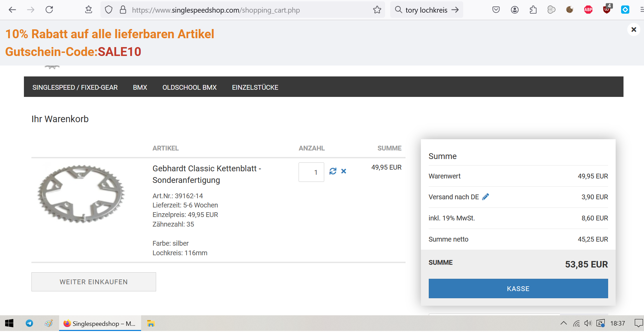Viewport: 644px width, 332px height.
Task: Open Singlespeed / Fixed-Gear menu
Action: (75, 87)
